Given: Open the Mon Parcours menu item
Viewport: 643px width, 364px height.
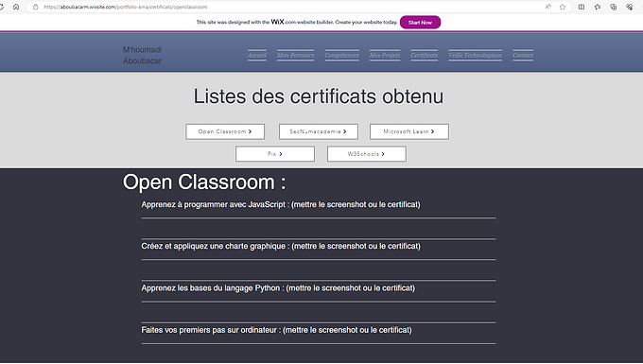Looking at the screenshot, I should click(296, 56).
